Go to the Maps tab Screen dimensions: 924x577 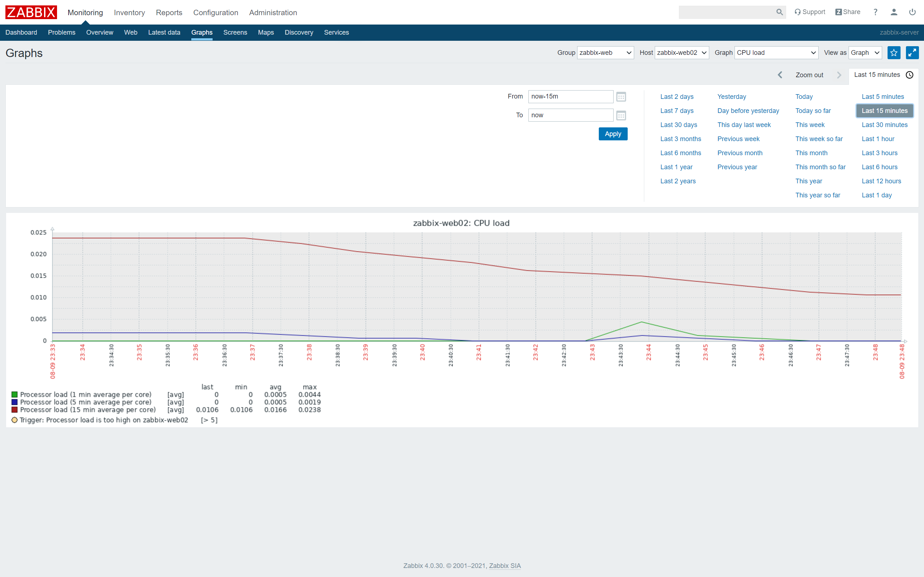click(266, 32)
